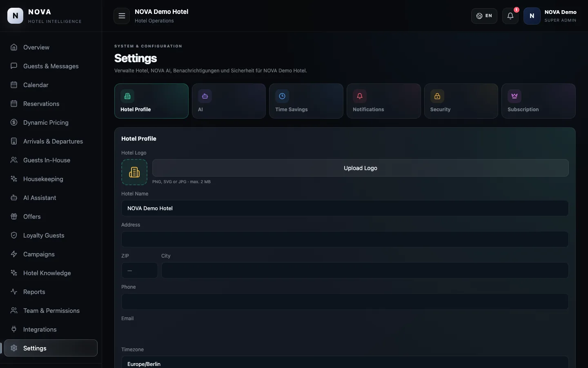Toggle sidebar with hamburger menu button
This screenshot has width=588, height=368.
pyautogui.click(x=122, y=16)
